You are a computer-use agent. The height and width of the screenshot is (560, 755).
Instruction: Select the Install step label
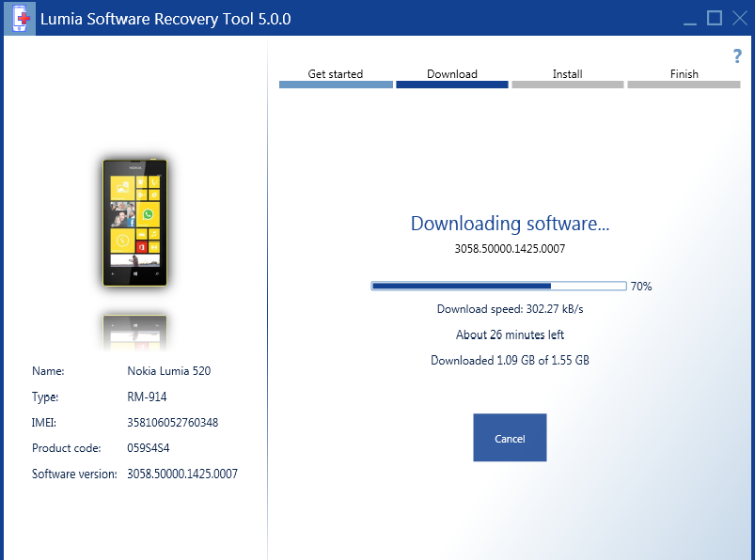pos(568,74)
